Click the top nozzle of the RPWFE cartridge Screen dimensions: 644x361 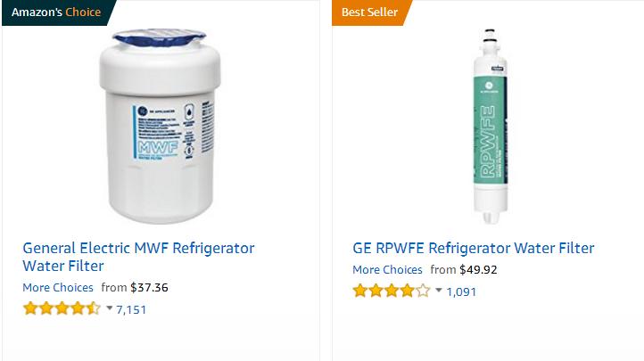click(490, 37)
